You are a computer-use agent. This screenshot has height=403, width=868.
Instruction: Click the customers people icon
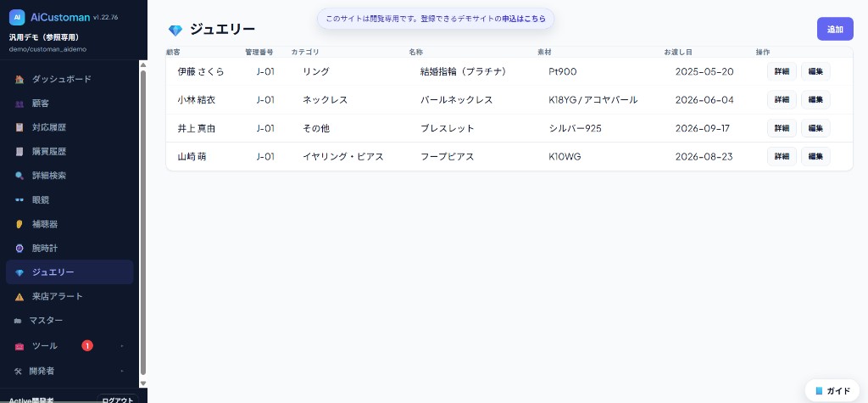pyautogui.click(x=19, y=104)
